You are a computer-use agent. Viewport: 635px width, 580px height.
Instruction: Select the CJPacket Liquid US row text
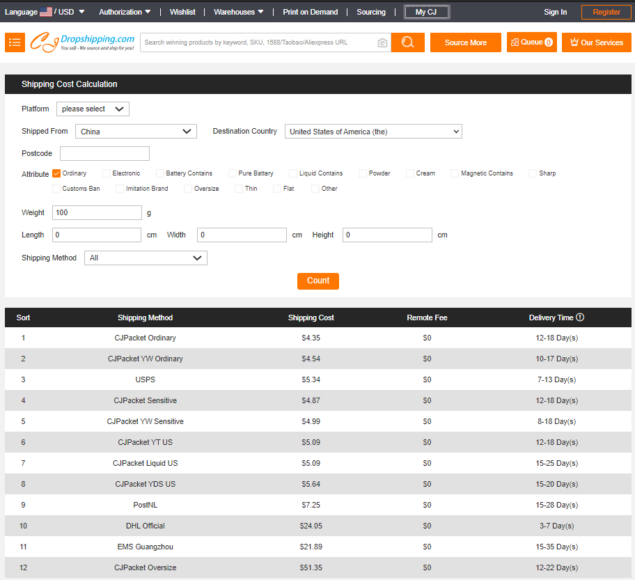tap(145, 463)
